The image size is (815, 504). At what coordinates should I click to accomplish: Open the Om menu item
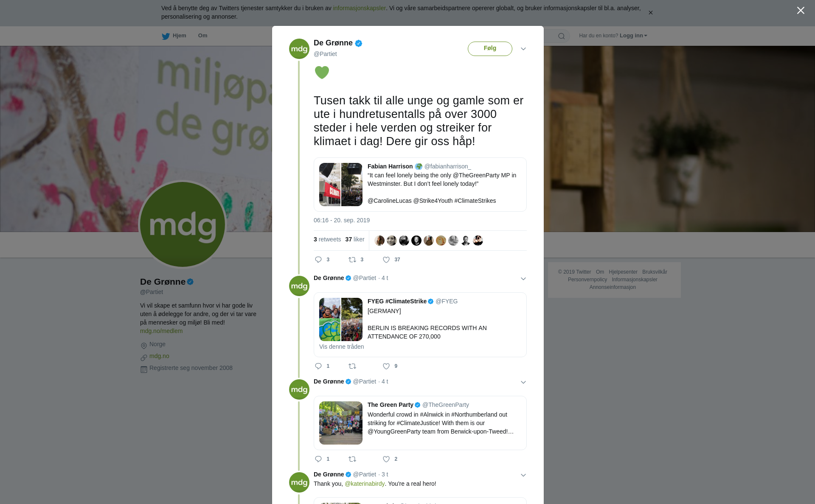(202, 36)
